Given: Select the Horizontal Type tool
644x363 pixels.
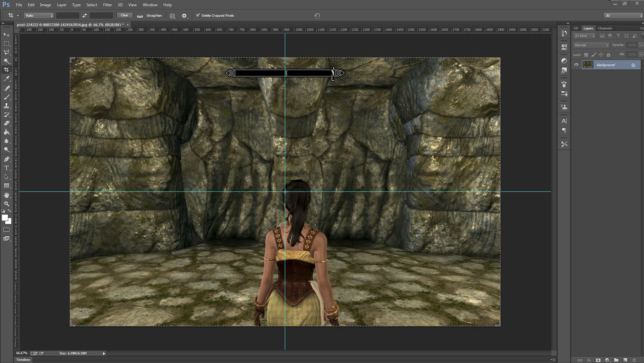Looking at the screenshot, I should click(7, 168).
